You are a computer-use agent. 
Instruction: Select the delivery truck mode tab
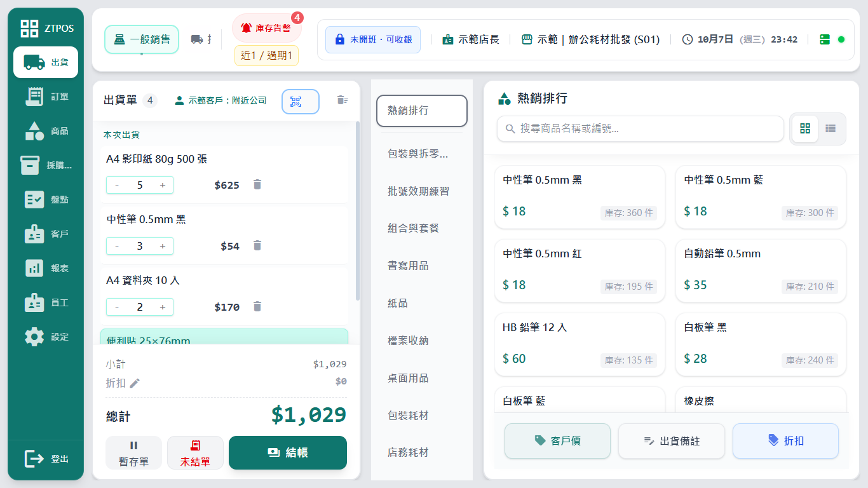click(x=200, y=39)
